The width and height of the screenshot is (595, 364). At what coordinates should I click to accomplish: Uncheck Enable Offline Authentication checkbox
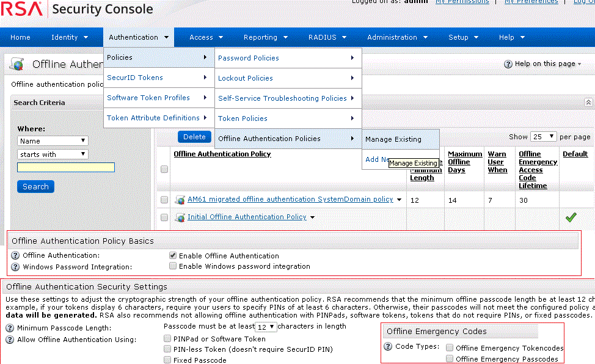click(173, 256)
